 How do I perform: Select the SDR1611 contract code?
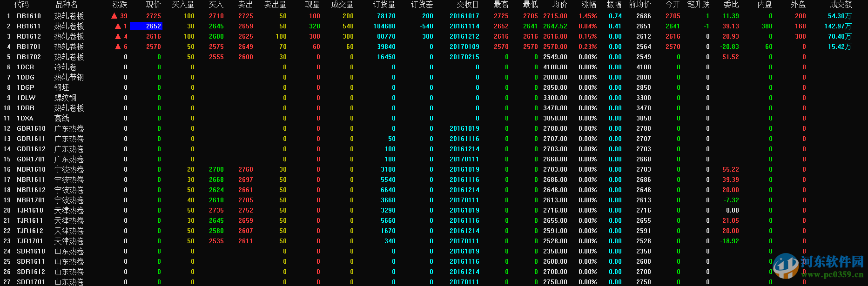coord(31,261)
